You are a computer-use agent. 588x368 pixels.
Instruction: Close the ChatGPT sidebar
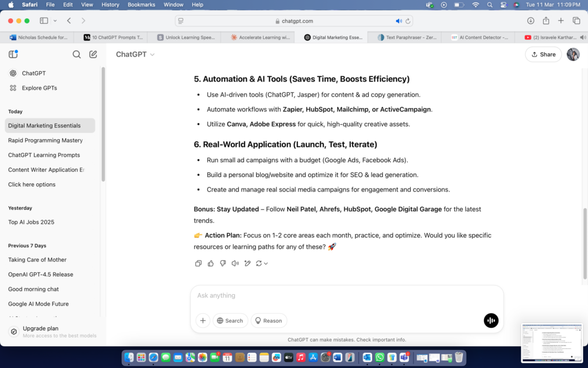tap(13, 55)
